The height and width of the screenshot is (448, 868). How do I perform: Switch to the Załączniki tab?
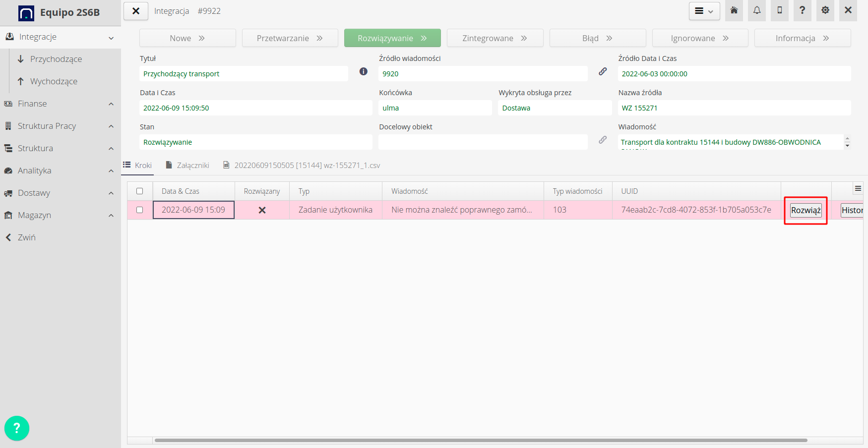pyautogui.click(x=193, y=165)
